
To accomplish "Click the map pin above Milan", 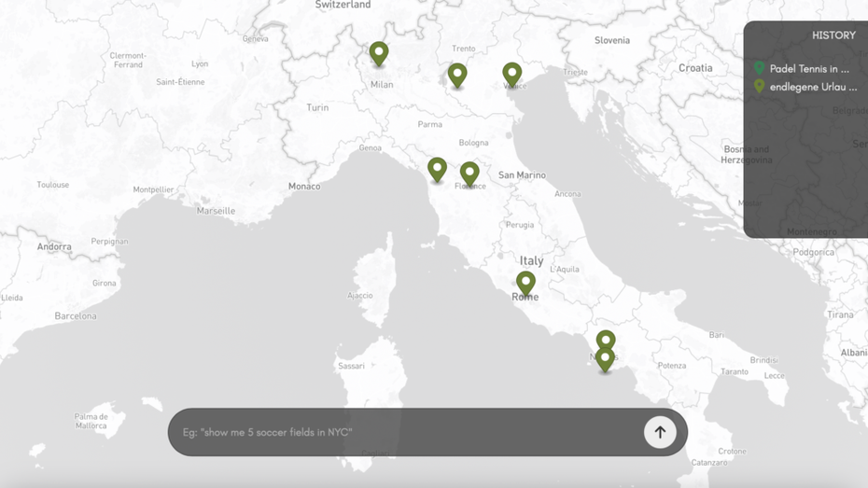I will click(378, 53).
